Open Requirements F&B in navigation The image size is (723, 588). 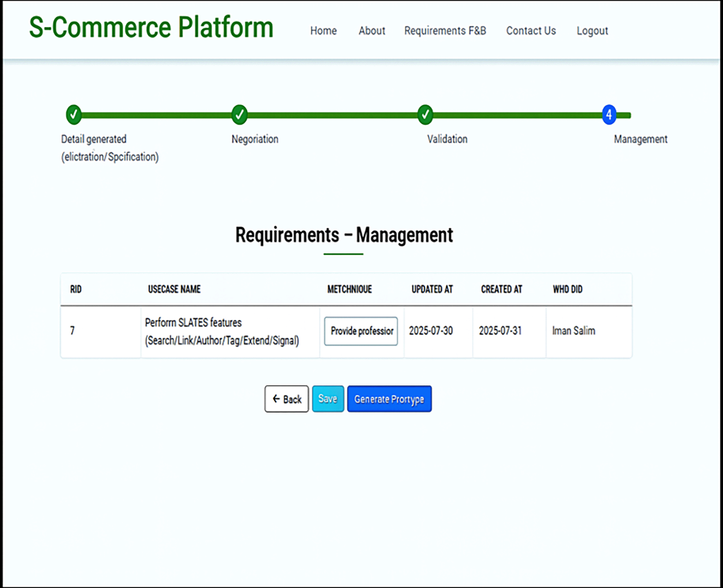(x=445, y=31)
